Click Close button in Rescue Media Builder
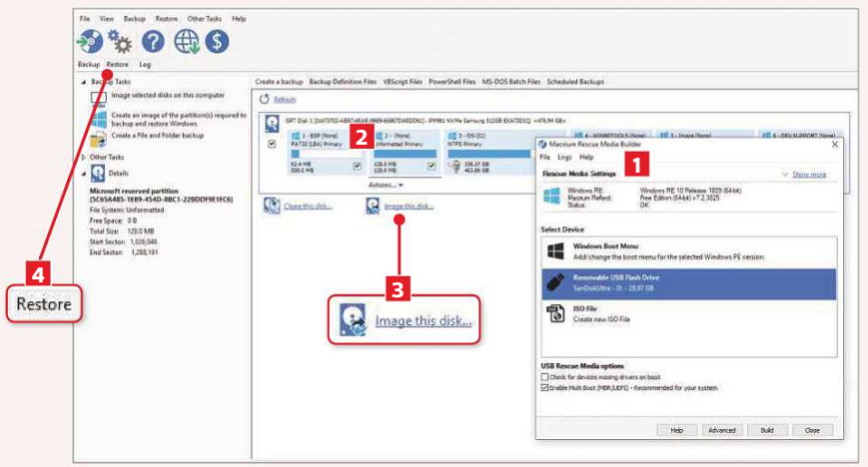868x467 pixels. (812, 430)
